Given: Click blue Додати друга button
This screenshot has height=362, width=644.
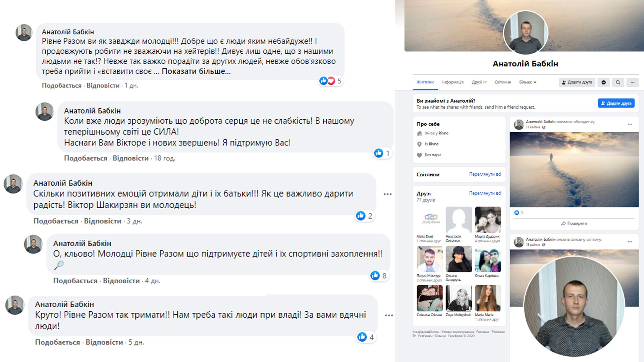Looking at the screenshot, I should point(616,103).
